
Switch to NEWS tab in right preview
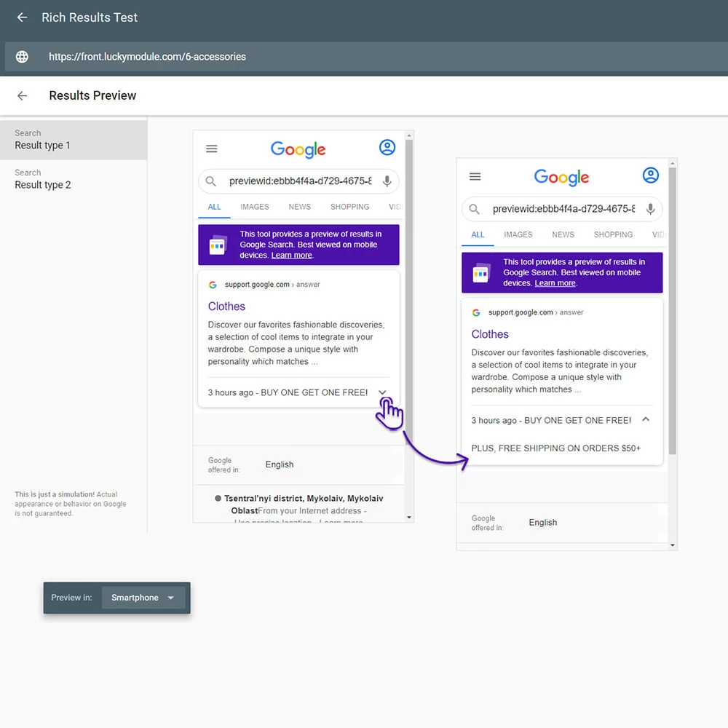pos(563,235)
